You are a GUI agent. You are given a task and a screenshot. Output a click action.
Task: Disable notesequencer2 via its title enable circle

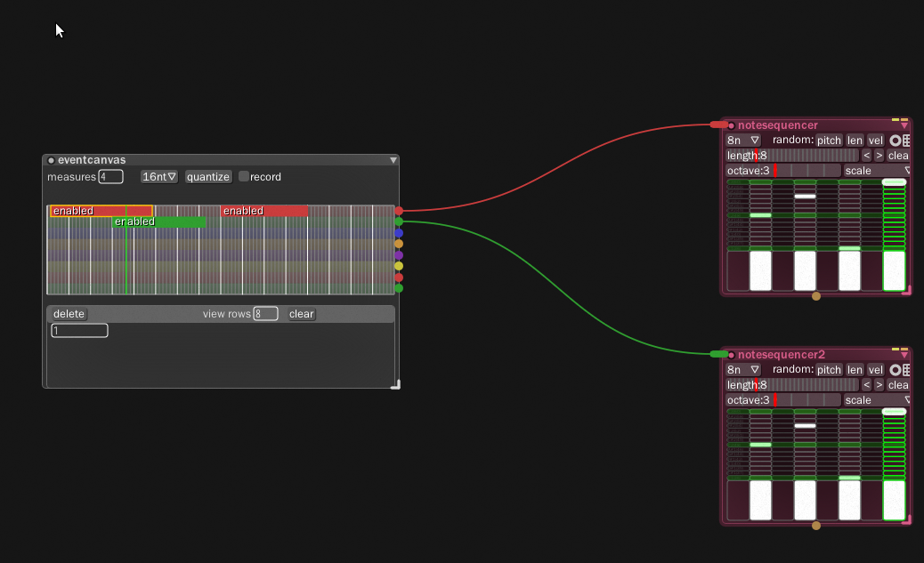tap(732, 354)
